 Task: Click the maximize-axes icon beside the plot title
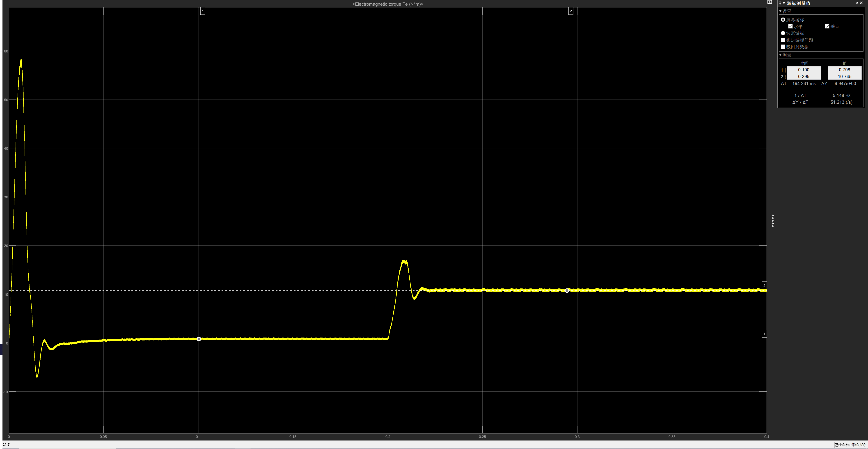770,2
